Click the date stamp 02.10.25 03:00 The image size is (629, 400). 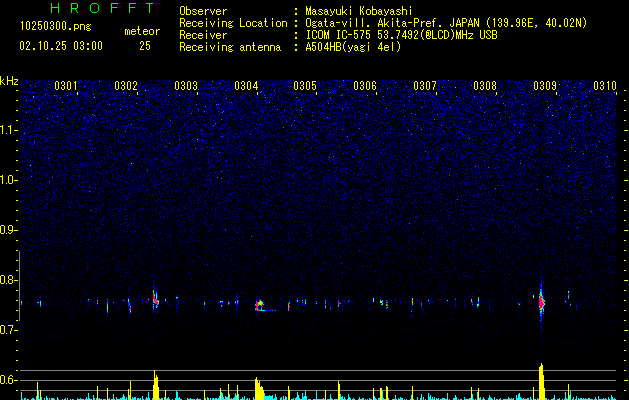click(x=61, y=46)
